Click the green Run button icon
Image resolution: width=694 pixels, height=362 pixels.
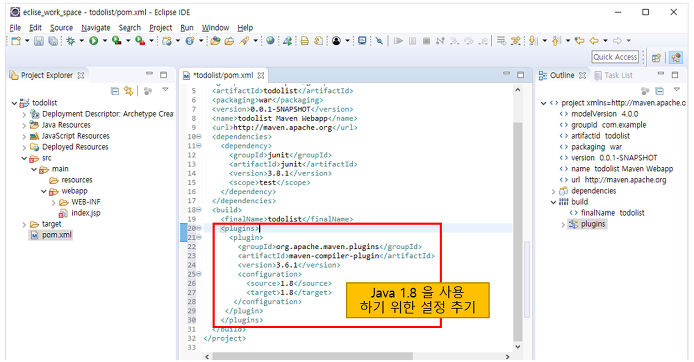[94, 41]
